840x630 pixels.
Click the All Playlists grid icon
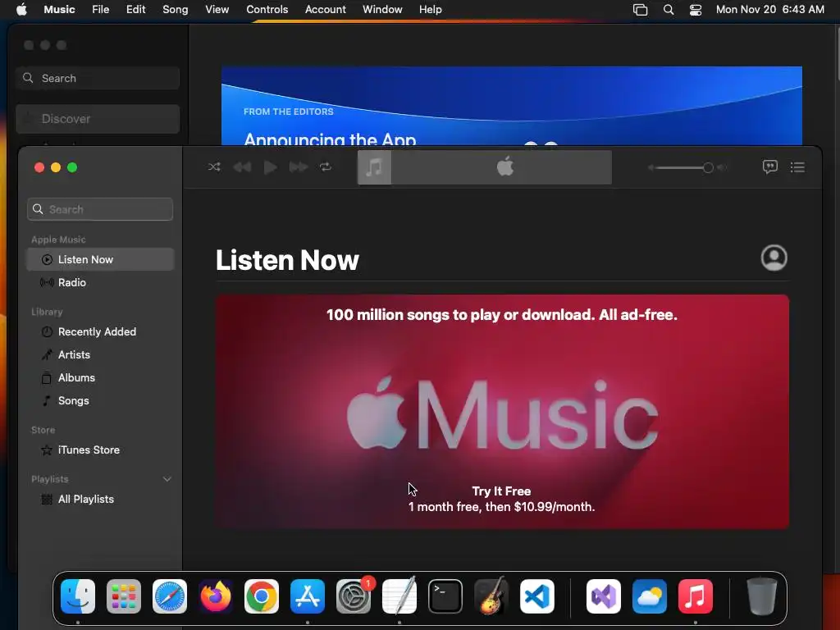pyautogui.click(x=47, y=500)
